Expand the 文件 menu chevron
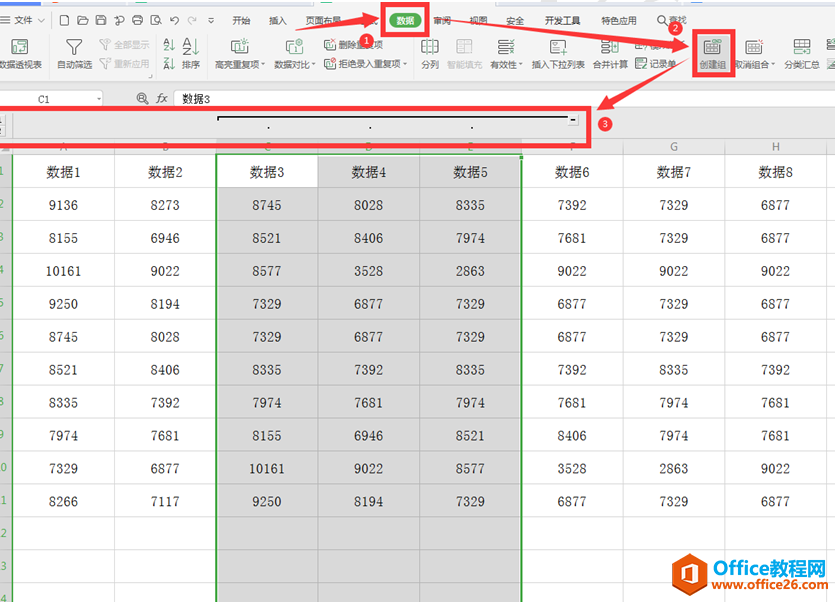Image resolution: width=835 pixels, height=602 pixels. coord(42,21)
